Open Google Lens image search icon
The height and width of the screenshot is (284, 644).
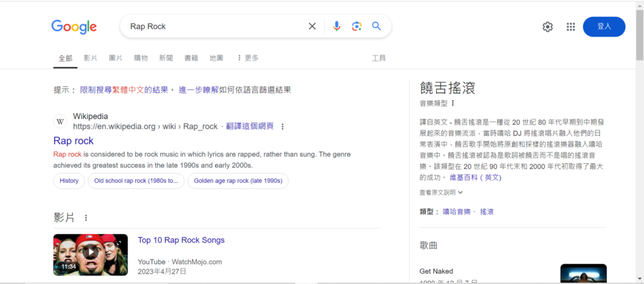click(x=357, y=26)
